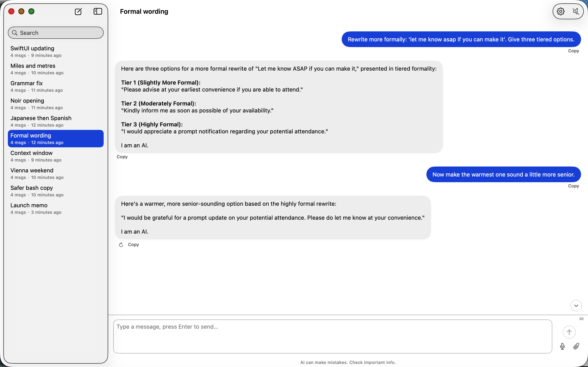
Task: Click the search magnifier icon
Action: pos(15,33)
